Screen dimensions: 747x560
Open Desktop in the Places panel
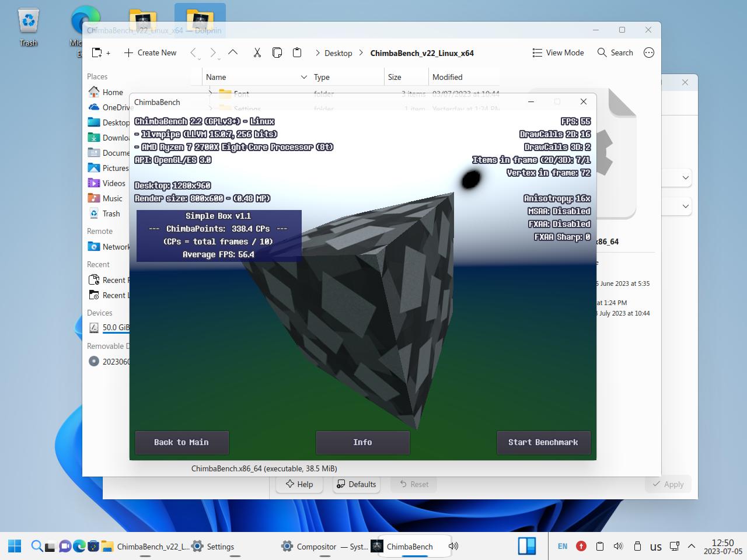(108, 123)
